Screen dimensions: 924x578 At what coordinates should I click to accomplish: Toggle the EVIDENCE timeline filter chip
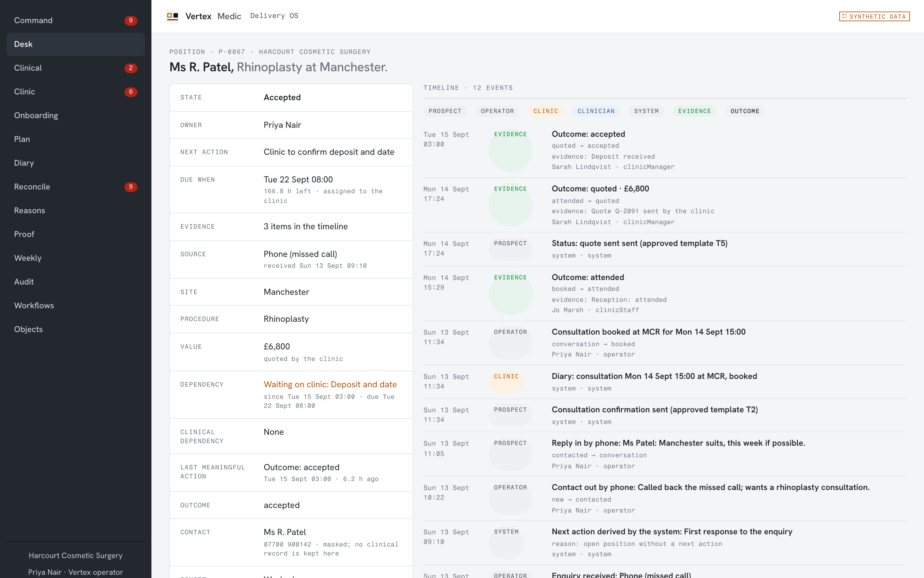click(x=695, y=111)
